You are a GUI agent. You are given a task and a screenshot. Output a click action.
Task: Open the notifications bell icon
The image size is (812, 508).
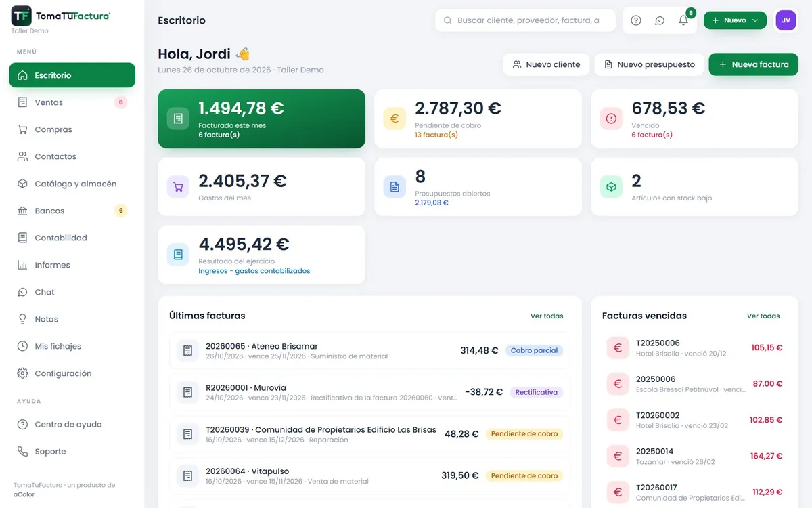(683, 20)
